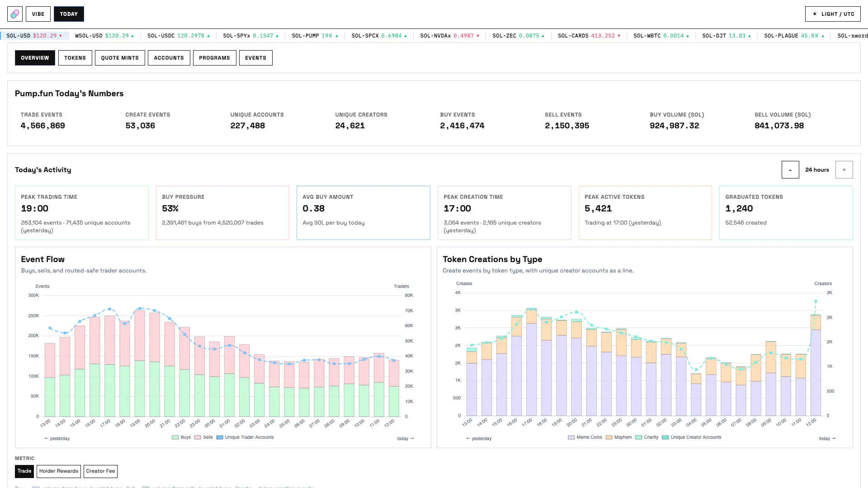Click the SOL-PUMP ticker item

[x=315, y=36]
